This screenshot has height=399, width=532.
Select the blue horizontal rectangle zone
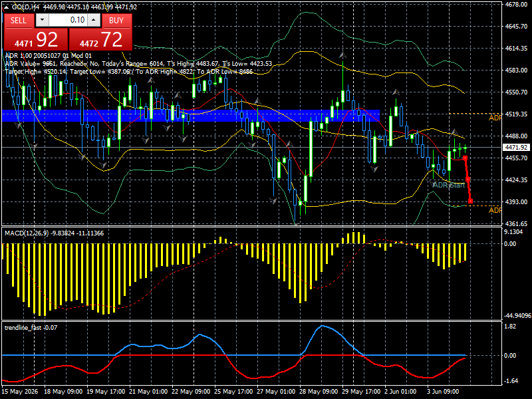click(191, 116)
